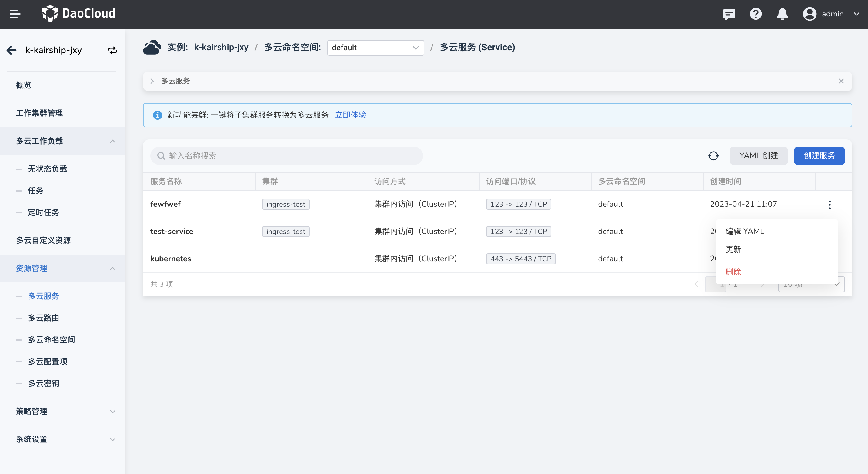Open the fewfwef row actions menu

(830, 205)
